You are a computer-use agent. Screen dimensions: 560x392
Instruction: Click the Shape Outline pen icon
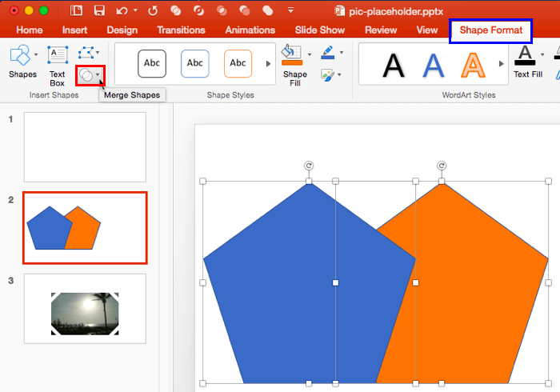click(328, 53)
